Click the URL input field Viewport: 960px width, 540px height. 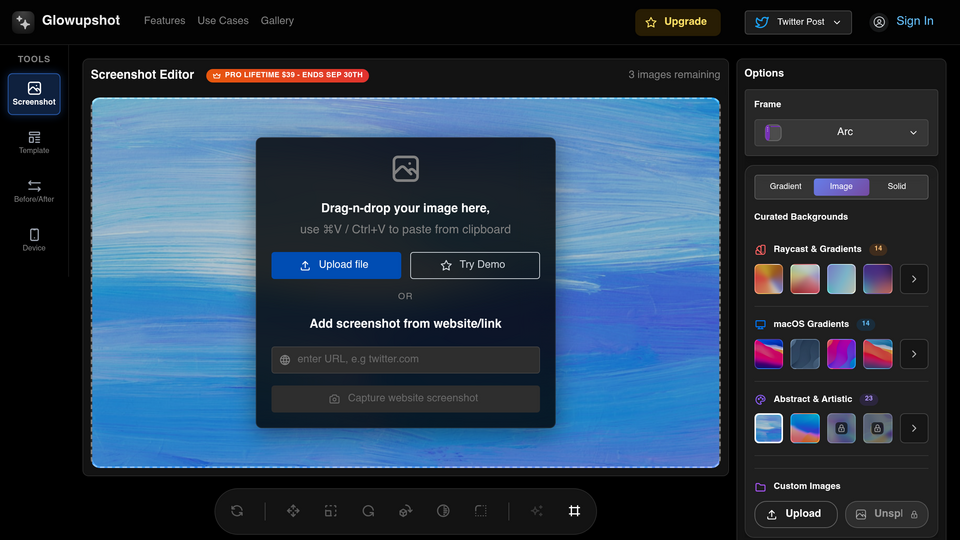405,360
